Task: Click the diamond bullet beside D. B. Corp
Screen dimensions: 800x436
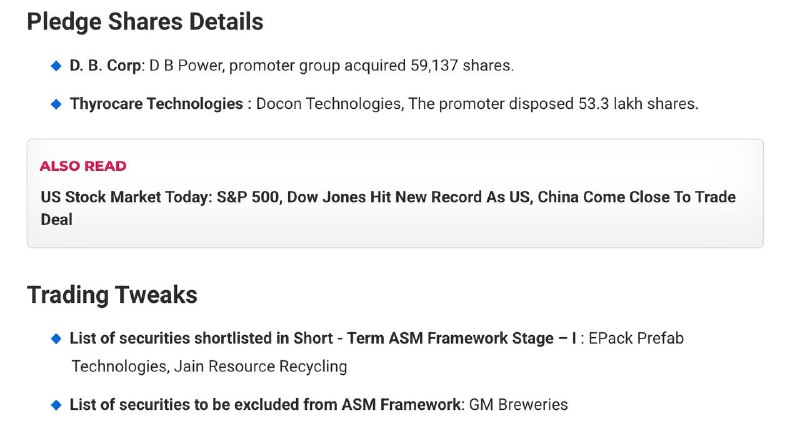Action: (x=56, y=66)
